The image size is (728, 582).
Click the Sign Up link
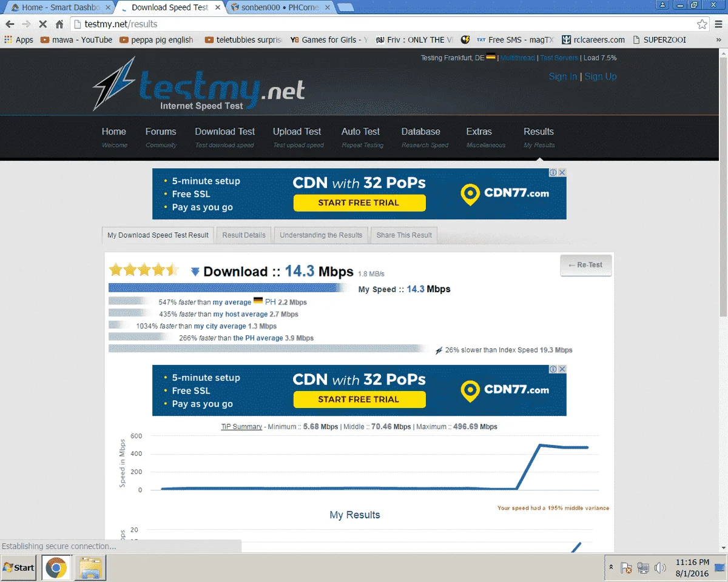tap(601, 76)
